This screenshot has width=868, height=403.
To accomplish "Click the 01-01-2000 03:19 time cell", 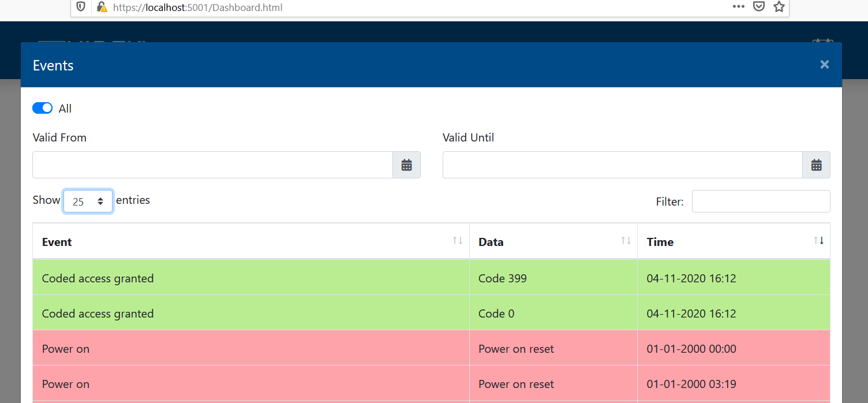I will click(734, 383).
